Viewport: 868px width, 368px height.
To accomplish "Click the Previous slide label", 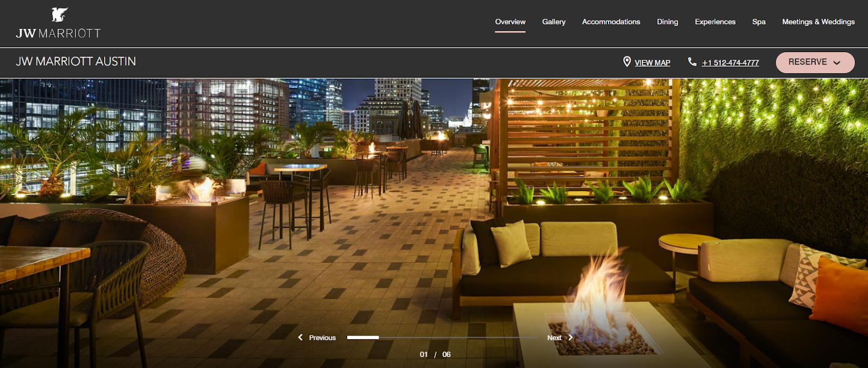I will [322, 338].
